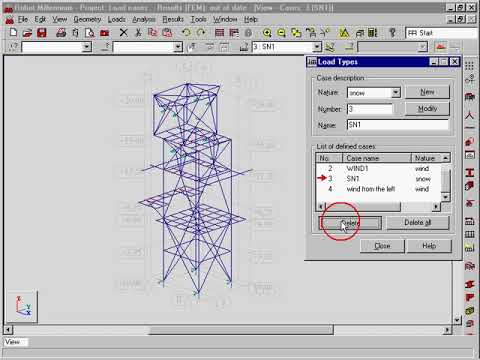Click the Cut scissors icon
Image resolution: width=480 pixels, height=360 pixels.
(138, 32)
